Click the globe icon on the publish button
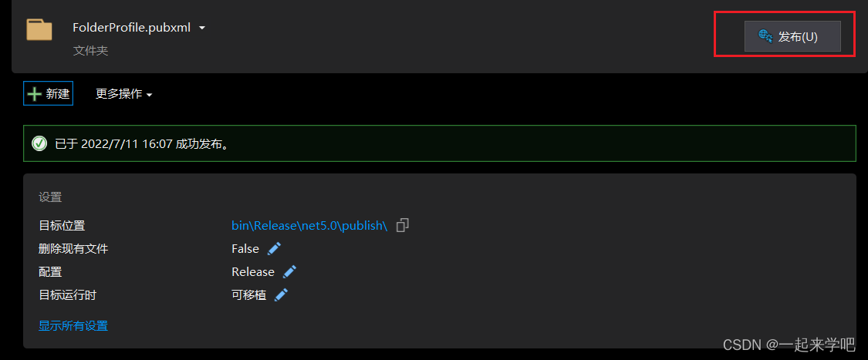The height and width of the screenshot is (360, 868). coord(765,36)
